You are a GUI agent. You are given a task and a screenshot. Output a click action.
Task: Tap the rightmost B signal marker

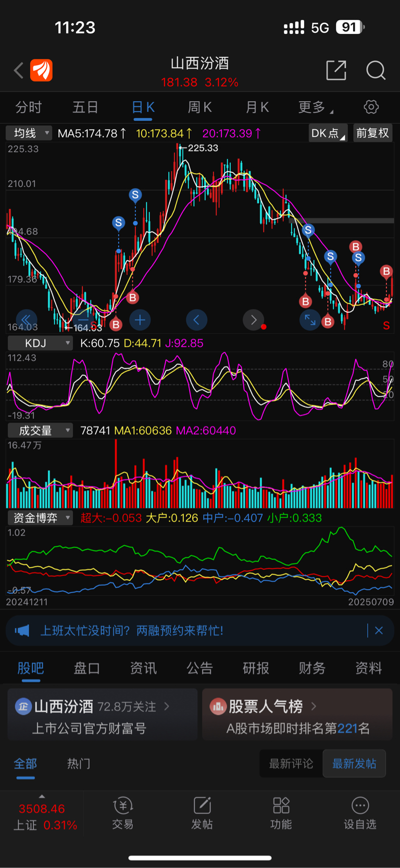pyautogui.click(x=386, y=271)
